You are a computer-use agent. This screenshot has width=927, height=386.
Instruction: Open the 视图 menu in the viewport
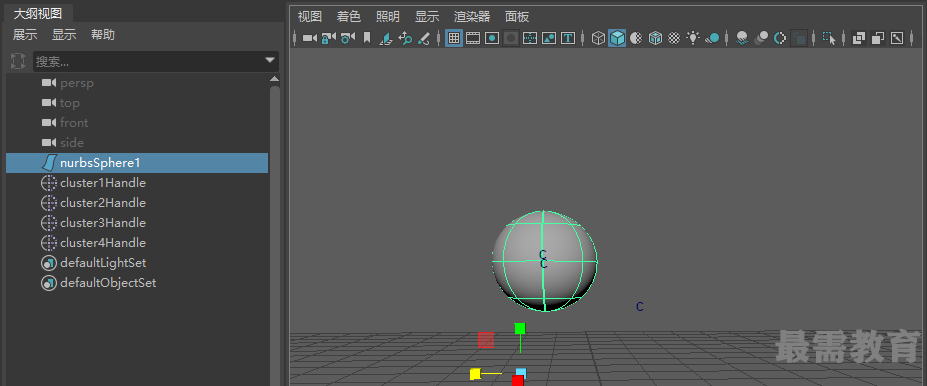310,17
